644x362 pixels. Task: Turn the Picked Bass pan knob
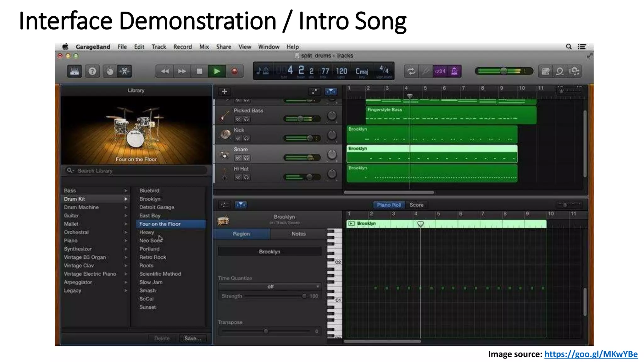(332, 116)
